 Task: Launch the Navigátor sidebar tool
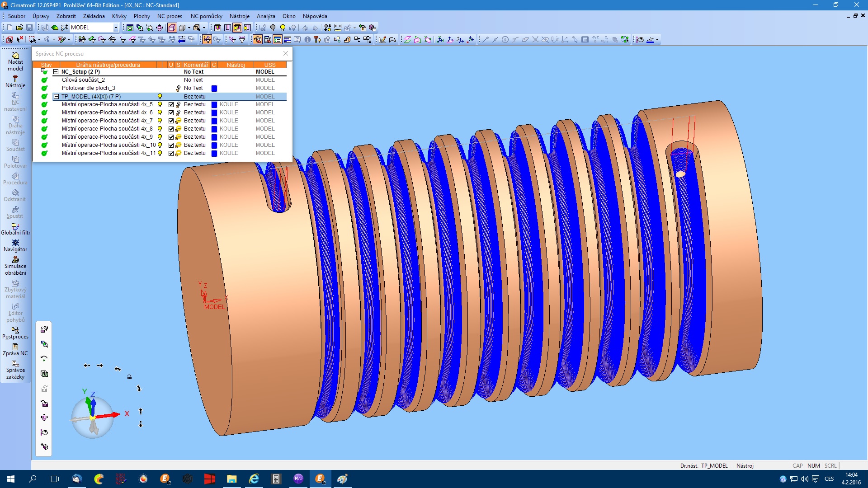(x=15, y=246)
